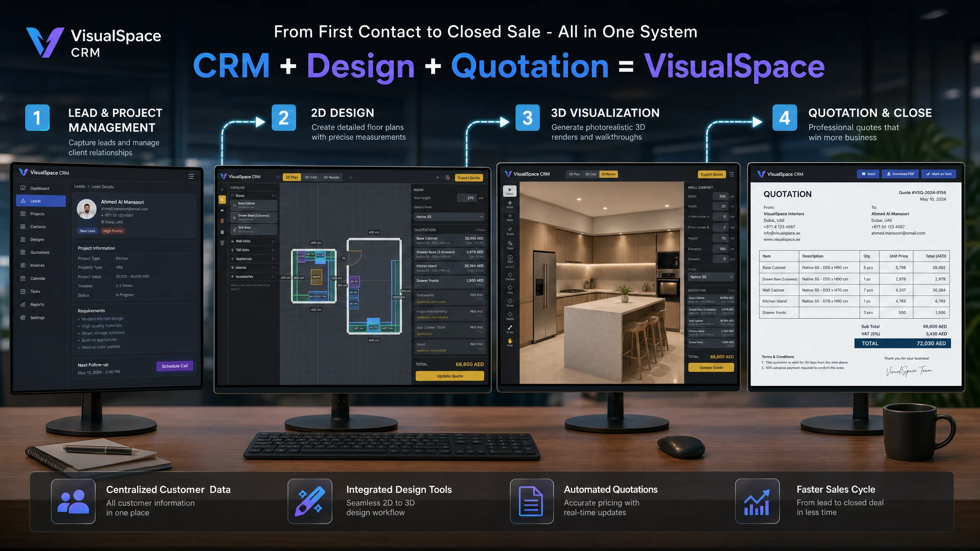This screenshot has width=980, height=551.
Task: Expand the Bases catalog group
Action: coord(254,196)
